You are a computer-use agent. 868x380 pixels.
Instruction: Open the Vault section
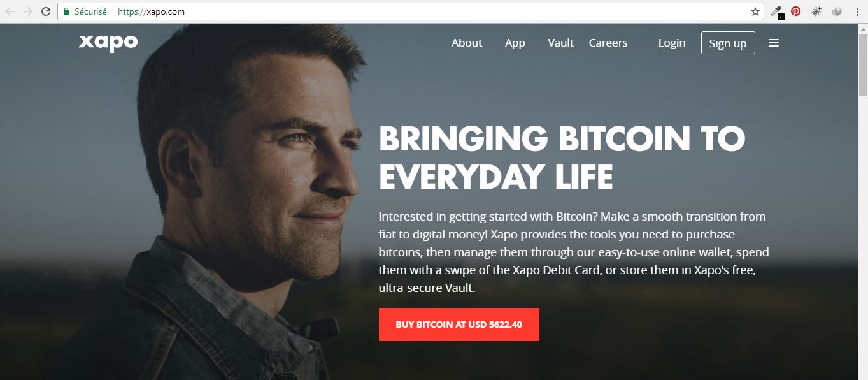click(x=560, y=43)
